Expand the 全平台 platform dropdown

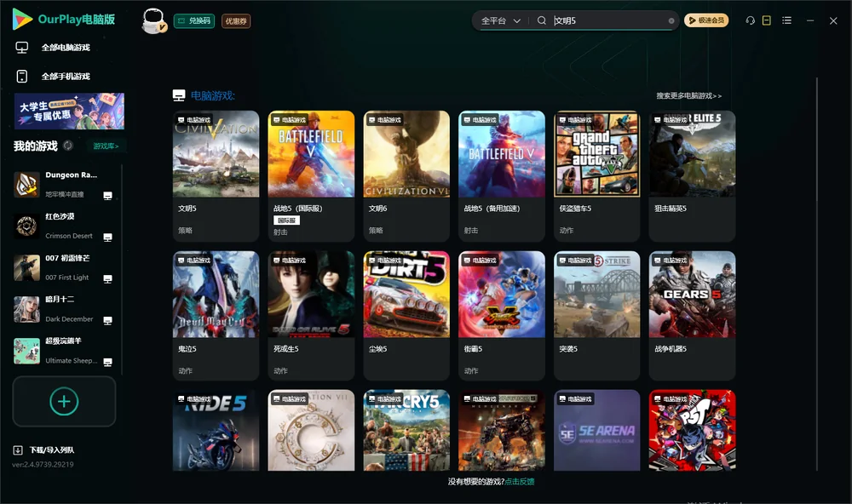[x=500, y=20]
